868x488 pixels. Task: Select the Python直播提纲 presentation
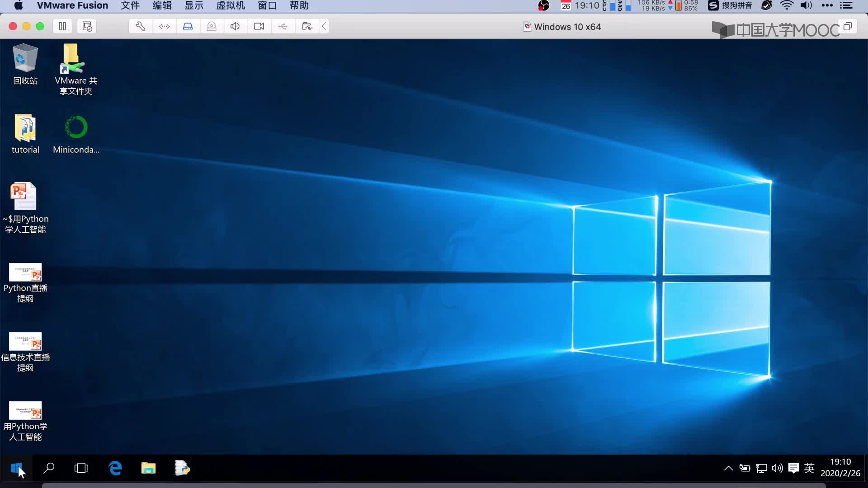click(25, 282)
